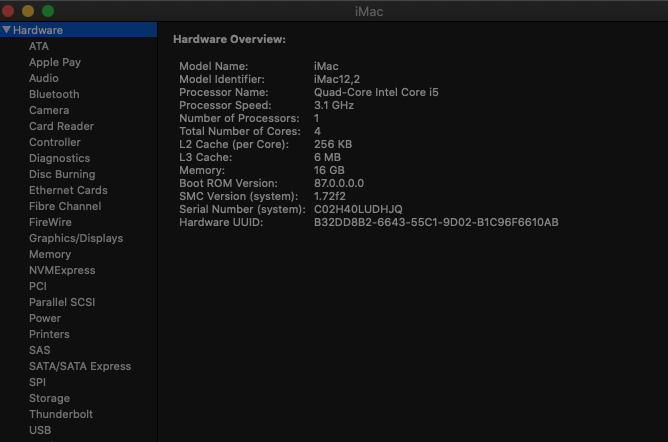Open NVMExpress information
This screenshot has height=442, width=668.
tap(62, 270)
